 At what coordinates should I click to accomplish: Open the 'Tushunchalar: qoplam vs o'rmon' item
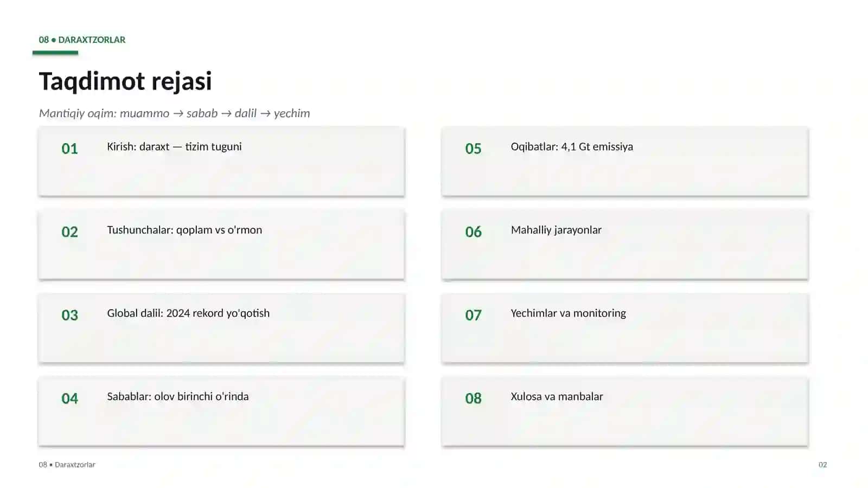(x=221, y=245)
